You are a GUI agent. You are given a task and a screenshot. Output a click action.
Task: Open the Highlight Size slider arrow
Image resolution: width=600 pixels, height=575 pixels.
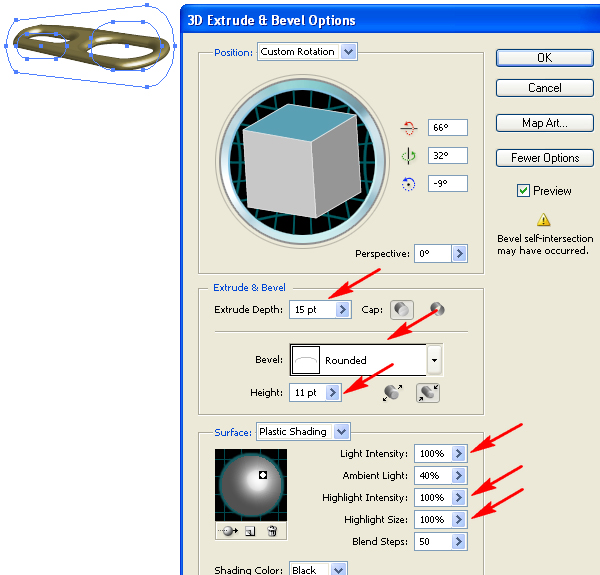tap(459, 520)
